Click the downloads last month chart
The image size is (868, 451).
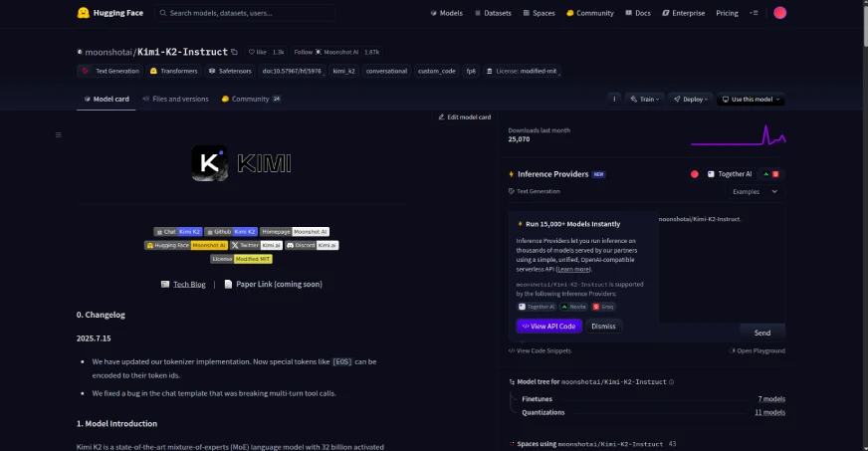[x=738, y=135]
